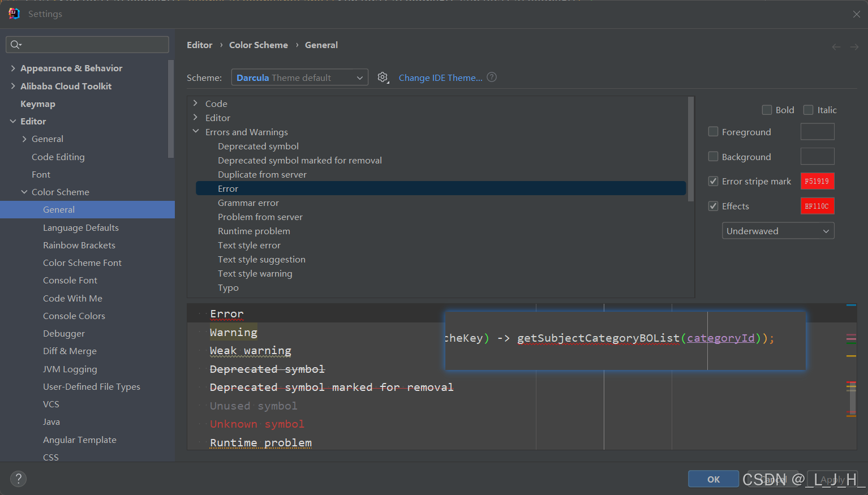Viewport: 868px width, 495px height.
Task: Open Console Font settings
Action: pos(70,280)
